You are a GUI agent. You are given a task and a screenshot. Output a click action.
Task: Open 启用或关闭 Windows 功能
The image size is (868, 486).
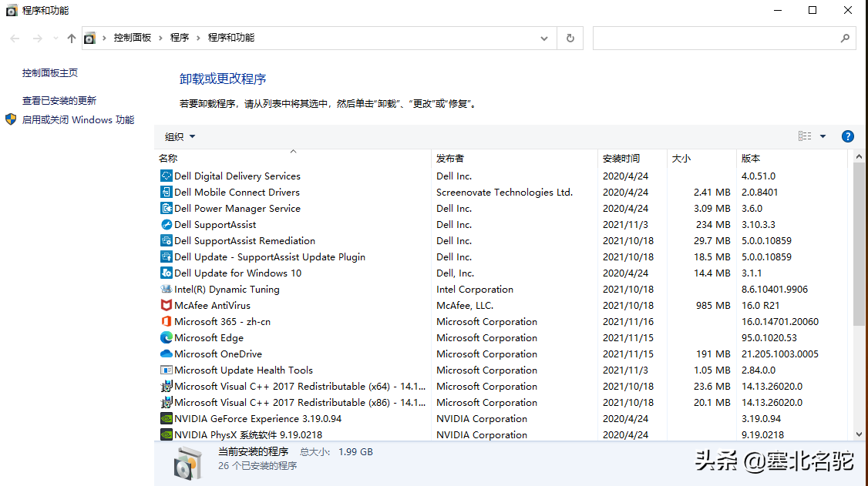(78, 120)
